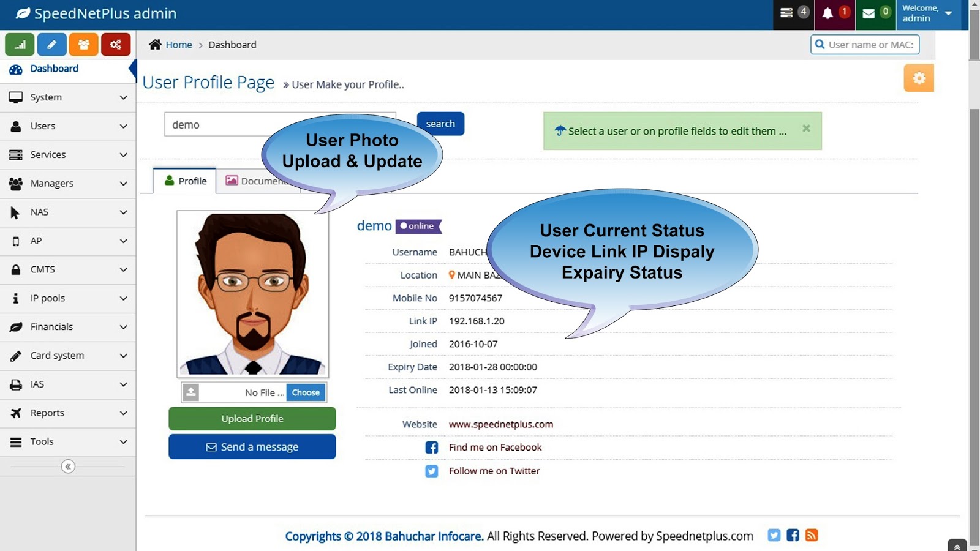Click the file upload icon beside No File
Image resolution: width=980 pixels, height=551 pixels.
pyautogui.click(x=191, y=392)
